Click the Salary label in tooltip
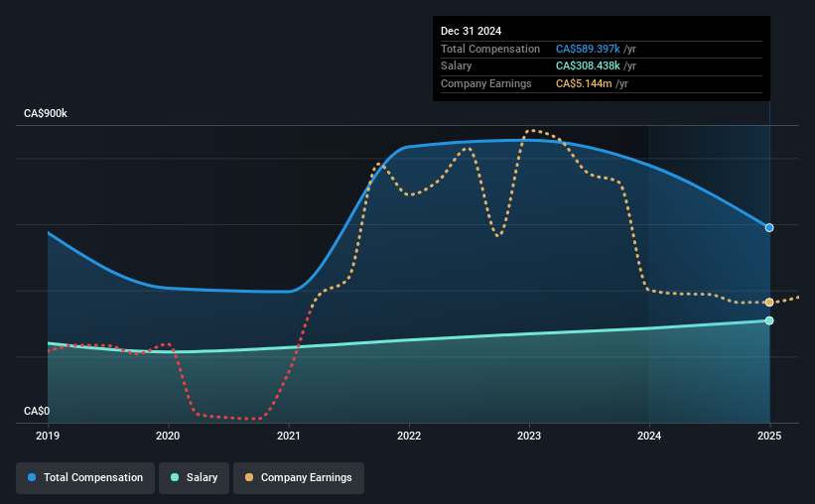Viewport: 815px width, 504px height. tap(456, 66)
